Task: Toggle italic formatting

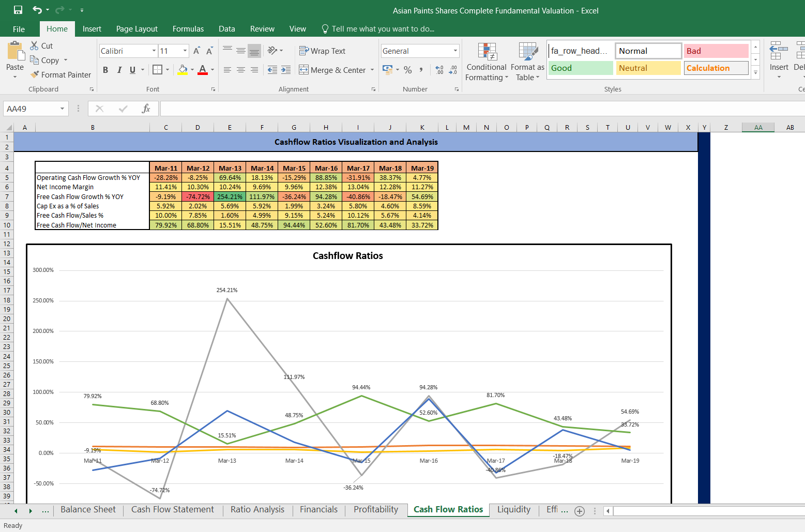Action: (x=119, y=70)
